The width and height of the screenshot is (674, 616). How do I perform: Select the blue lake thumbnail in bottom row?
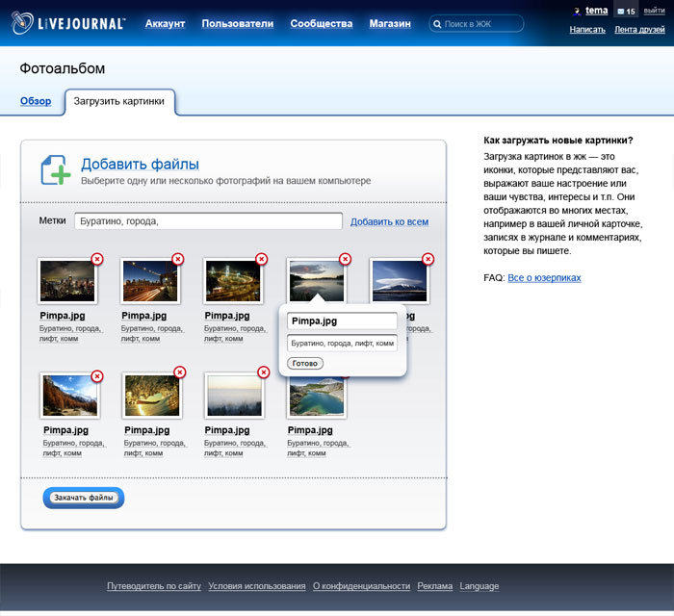coord(317,396)
